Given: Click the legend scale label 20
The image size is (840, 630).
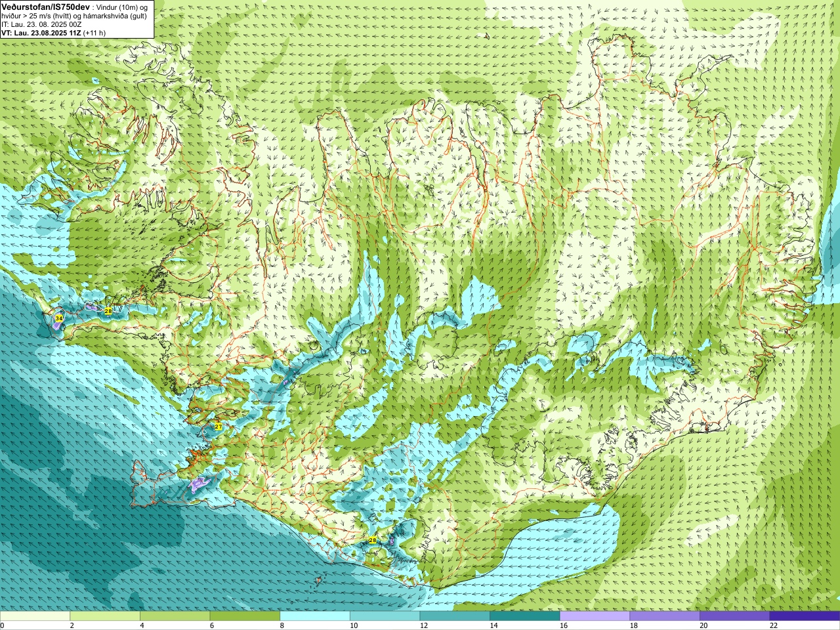Looking at the screenshot, I should click(x=703, y=625).
